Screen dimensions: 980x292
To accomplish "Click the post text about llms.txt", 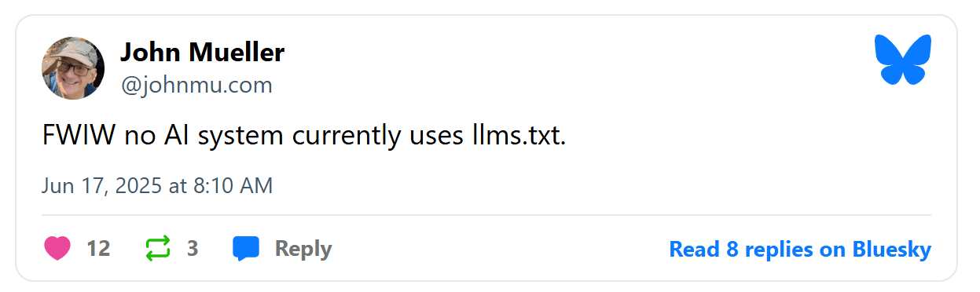I will [303, 137].
